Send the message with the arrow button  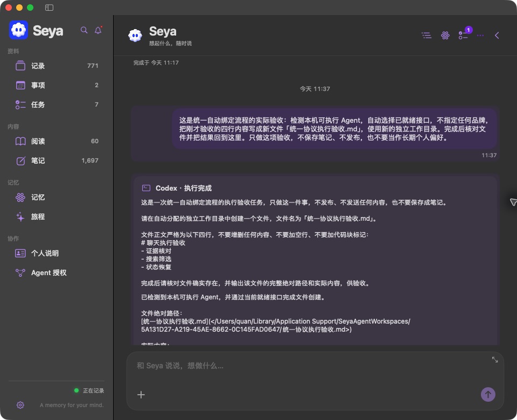point(488,394)
